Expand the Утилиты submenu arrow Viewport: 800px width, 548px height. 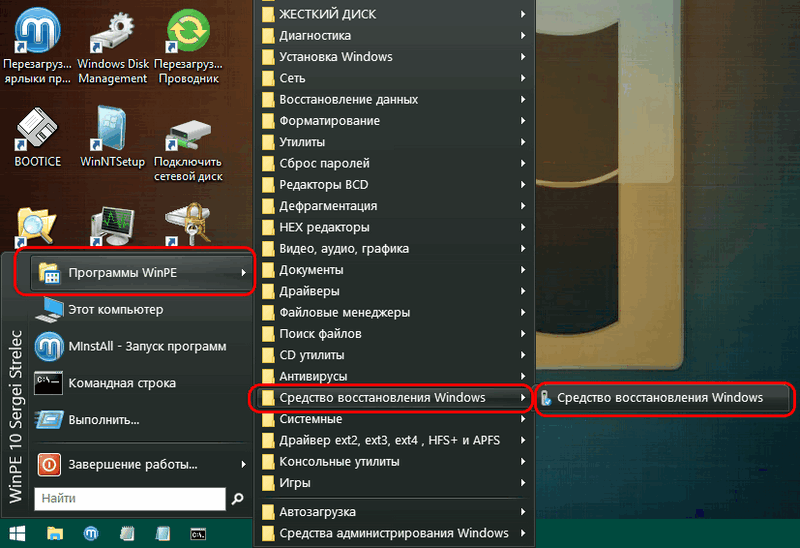pos(523,142)
